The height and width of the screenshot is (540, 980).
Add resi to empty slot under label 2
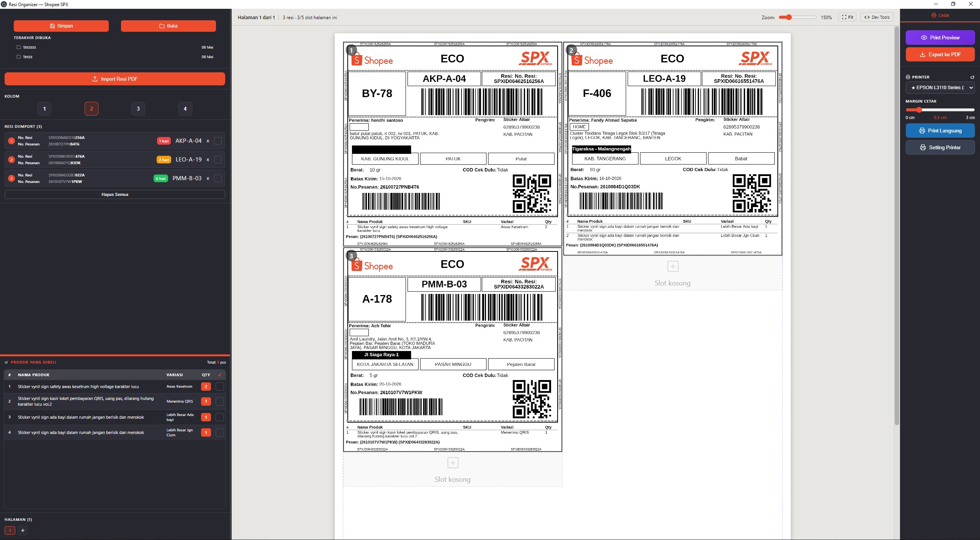pyautogui.click(x=673, y=273)
